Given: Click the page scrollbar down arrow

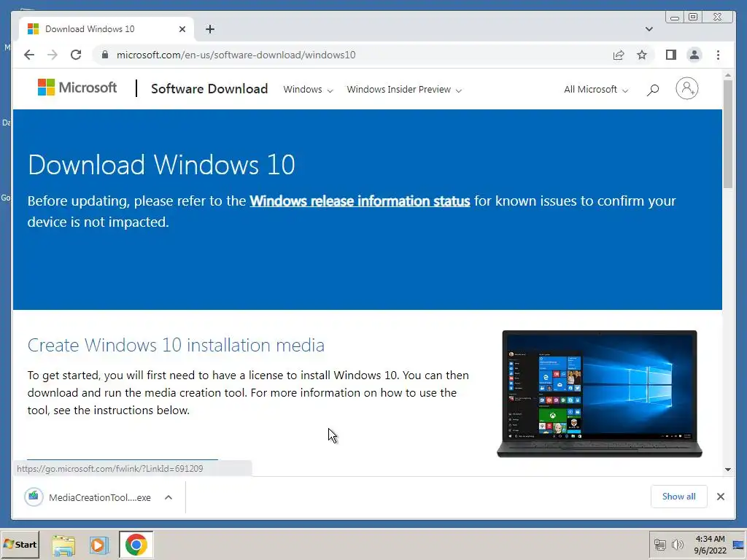Looking at the screenshot, I should click(x=728, y=470).
